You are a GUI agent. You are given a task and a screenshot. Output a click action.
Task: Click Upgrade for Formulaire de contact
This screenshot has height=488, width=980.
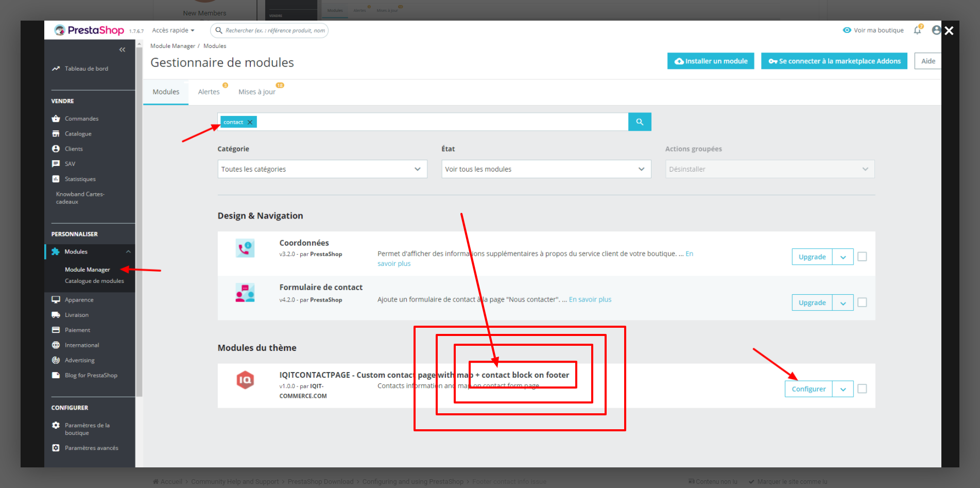[x=812, y=302]
